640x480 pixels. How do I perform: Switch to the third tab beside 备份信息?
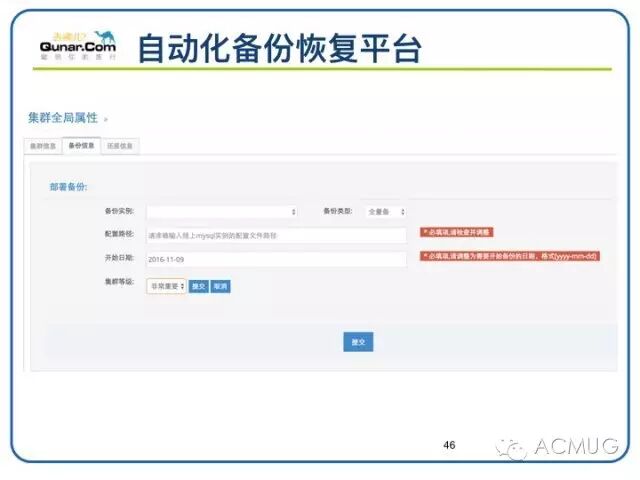(120, 146)
